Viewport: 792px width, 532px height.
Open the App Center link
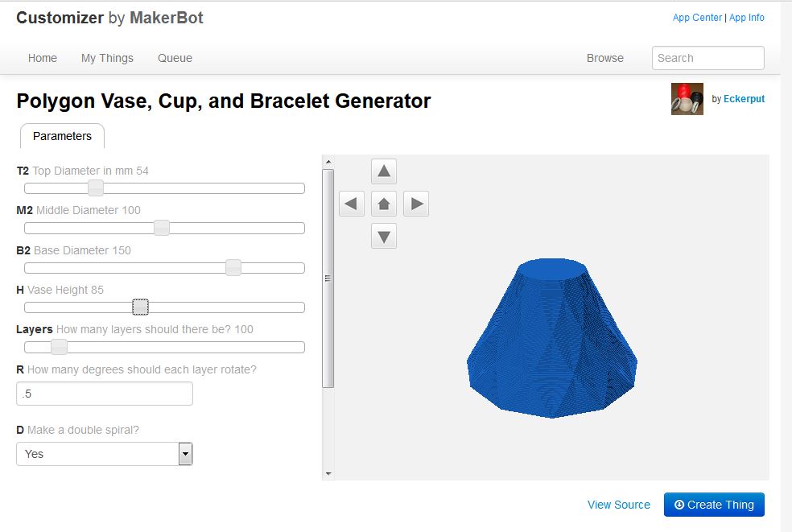(697, 18)
